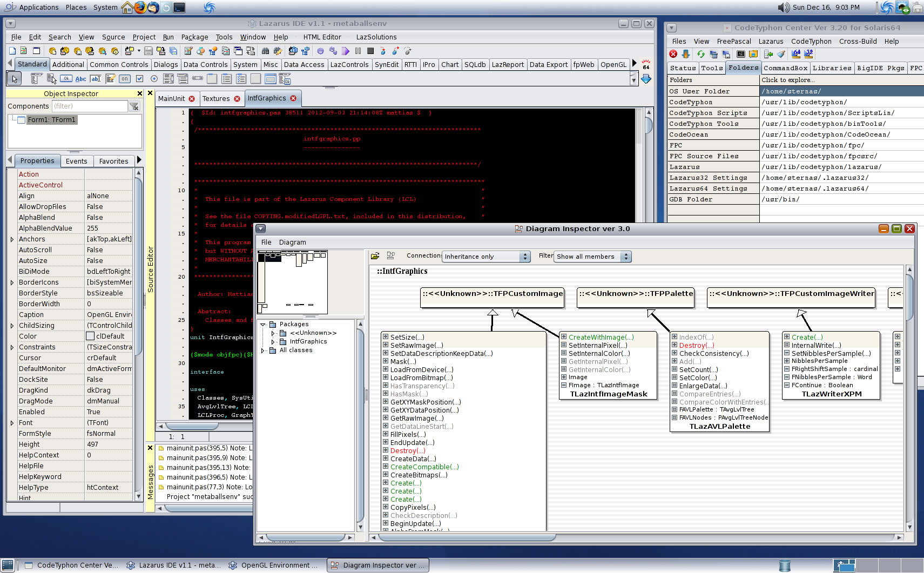Click the OpenGL Environment taskbar button
The height and width of the screenshot is (573, 924).
point(274,565)
